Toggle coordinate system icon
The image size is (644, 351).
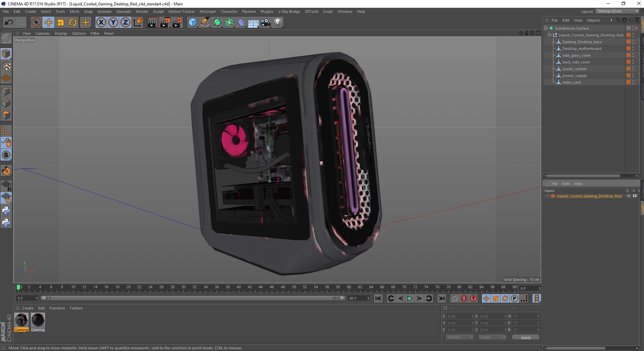(x=138, y=23)
